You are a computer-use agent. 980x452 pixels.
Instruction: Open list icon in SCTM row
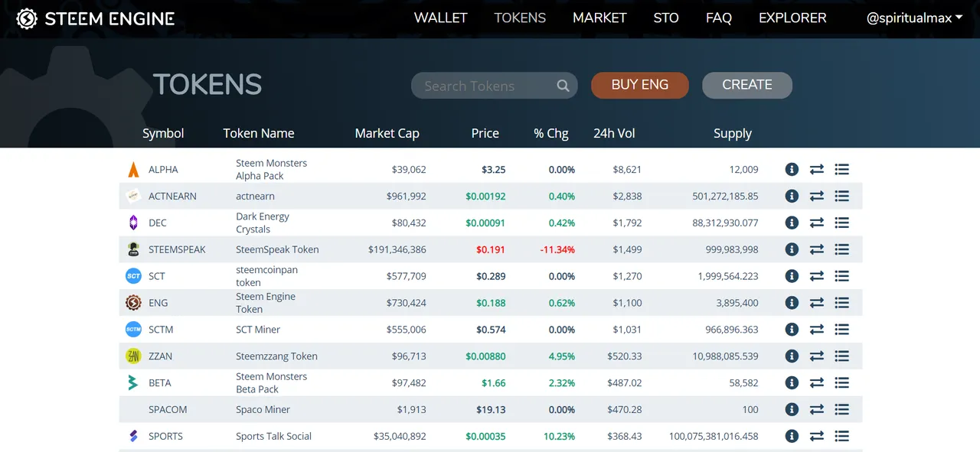tap(842, 330)
